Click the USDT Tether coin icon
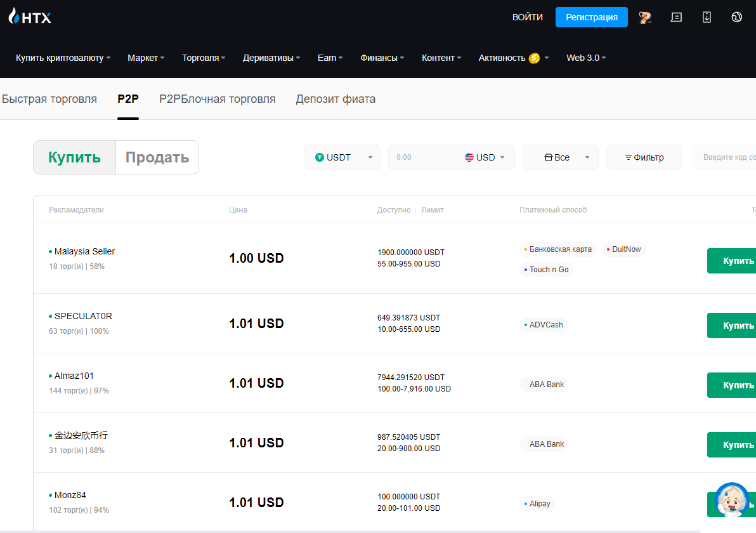This screenshot has width=756, height=533. point(319,157)
